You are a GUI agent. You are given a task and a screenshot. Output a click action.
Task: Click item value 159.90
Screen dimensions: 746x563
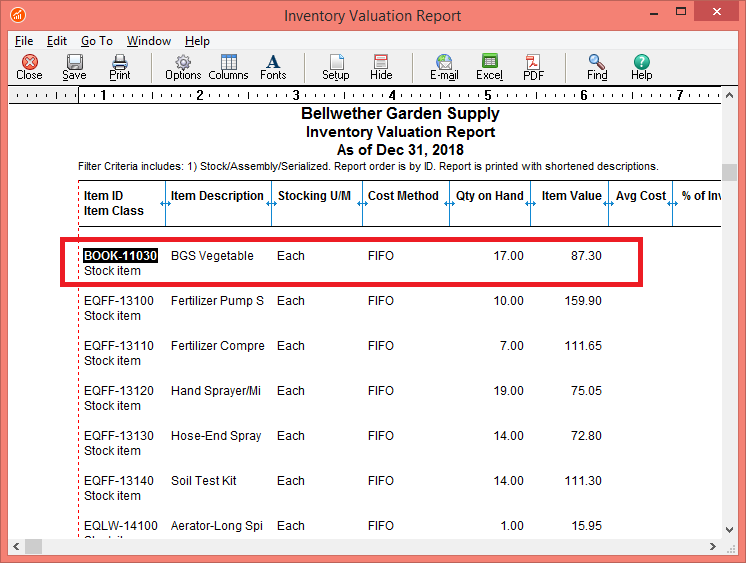(x=583, y=301)
